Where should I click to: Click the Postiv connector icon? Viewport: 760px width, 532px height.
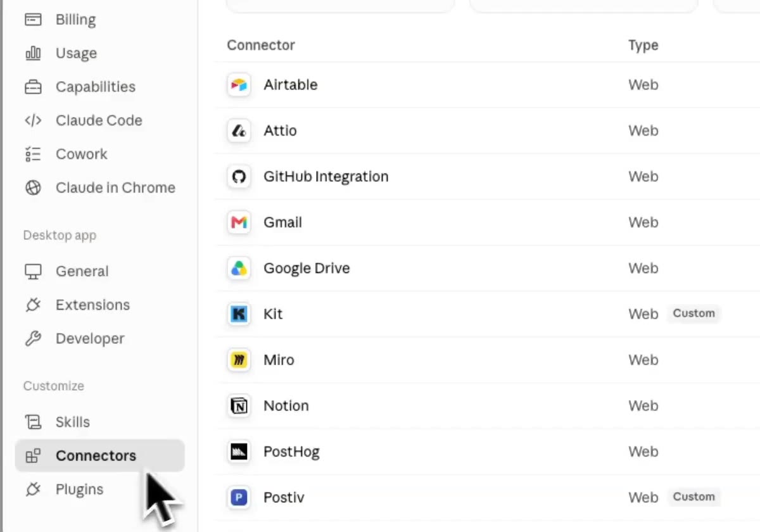[x=239, y=498]
